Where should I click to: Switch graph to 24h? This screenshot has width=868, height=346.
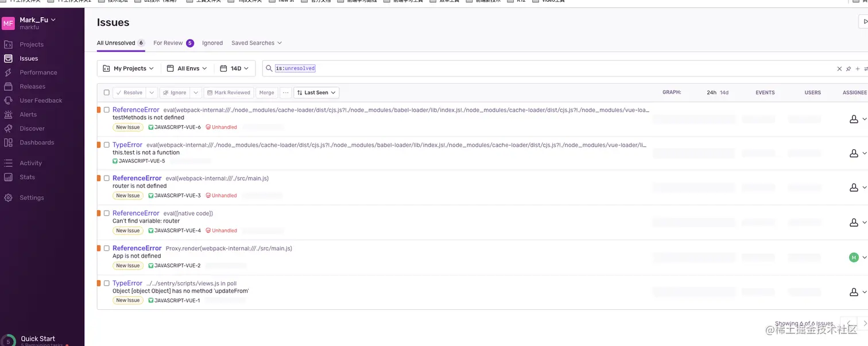point(711,92)
